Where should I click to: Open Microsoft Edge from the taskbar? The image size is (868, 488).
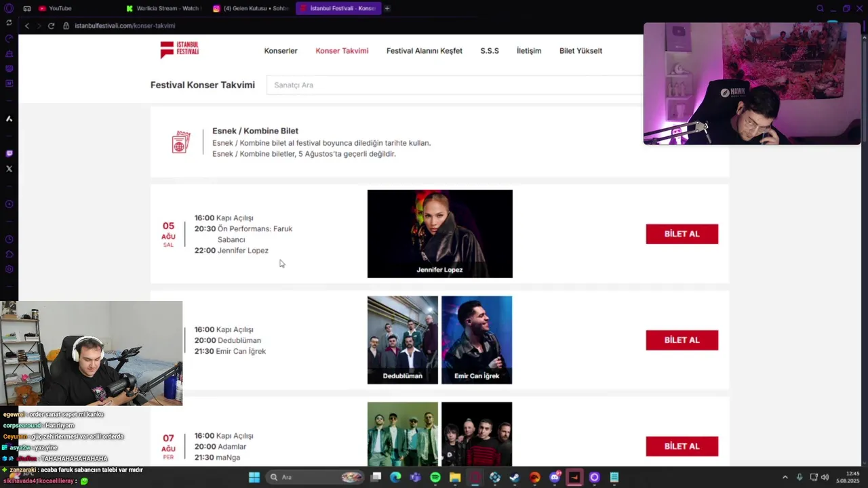pos(395,477)
